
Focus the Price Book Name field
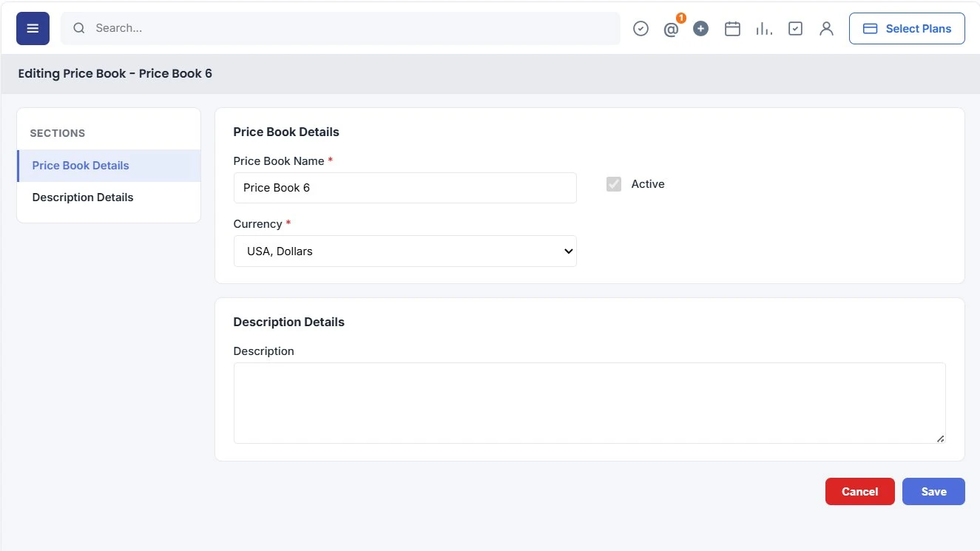point(405,188)
